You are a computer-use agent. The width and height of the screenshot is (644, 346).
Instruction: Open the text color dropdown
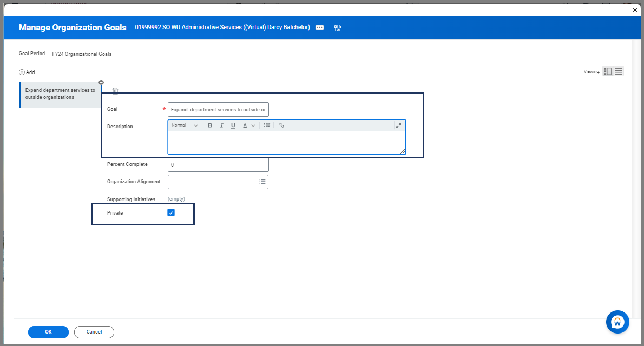248,125
